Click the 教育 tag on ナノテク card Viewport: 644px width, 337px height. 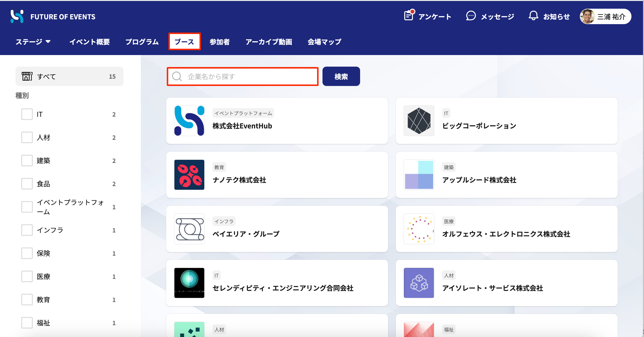coord(219,167)
